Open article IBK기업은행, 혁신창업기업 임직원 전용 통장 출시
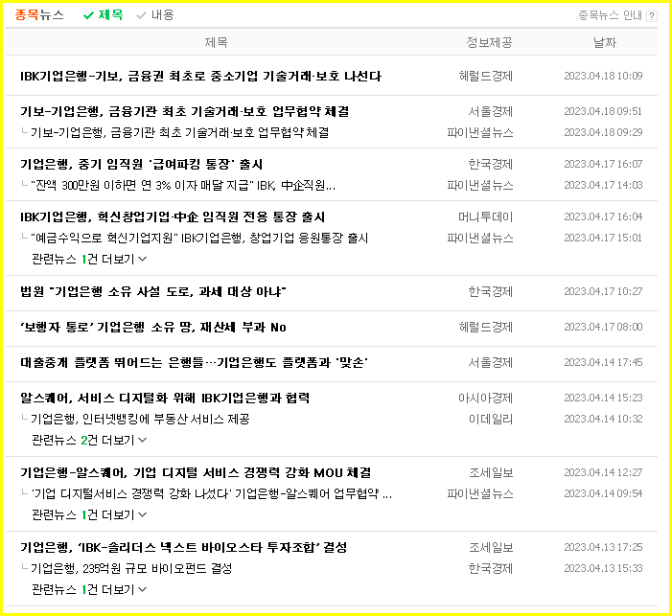 (x=173, y=217)
